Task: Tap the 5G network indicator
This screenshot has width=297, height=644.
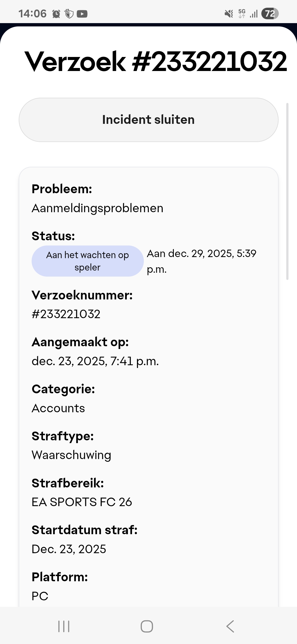Action: [242, 14]
